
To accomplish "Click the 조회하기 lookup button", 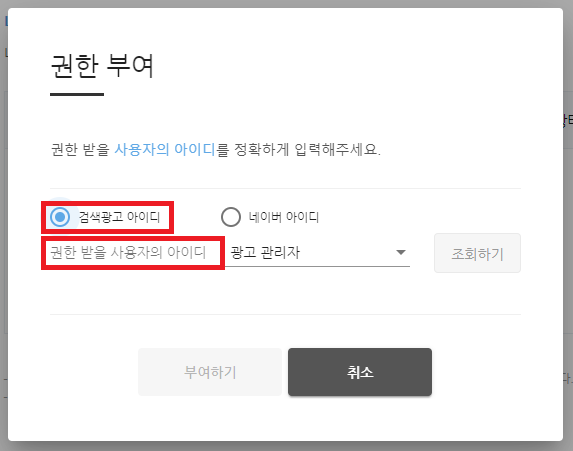I will [x=477, y=253].
